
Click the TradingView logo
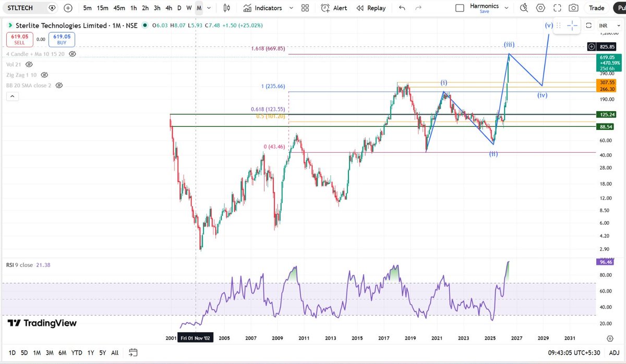coord(42,323)
